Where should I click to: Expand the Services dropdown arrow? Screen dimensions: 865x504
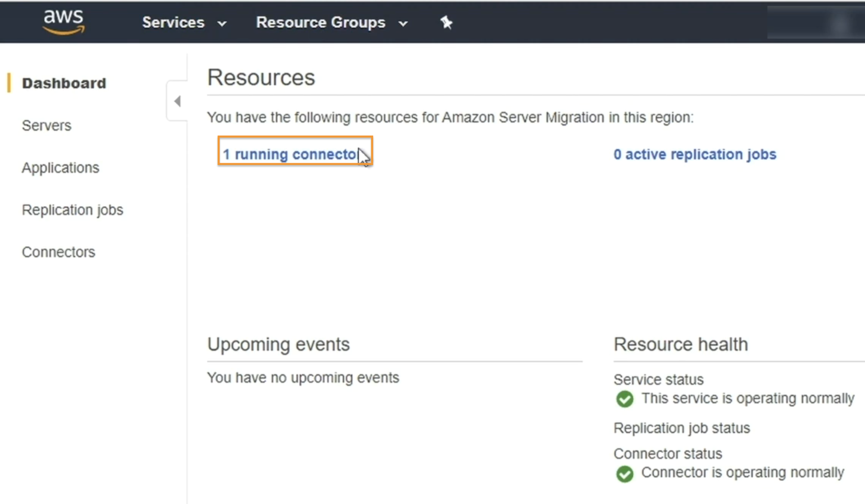coord(222,23)
